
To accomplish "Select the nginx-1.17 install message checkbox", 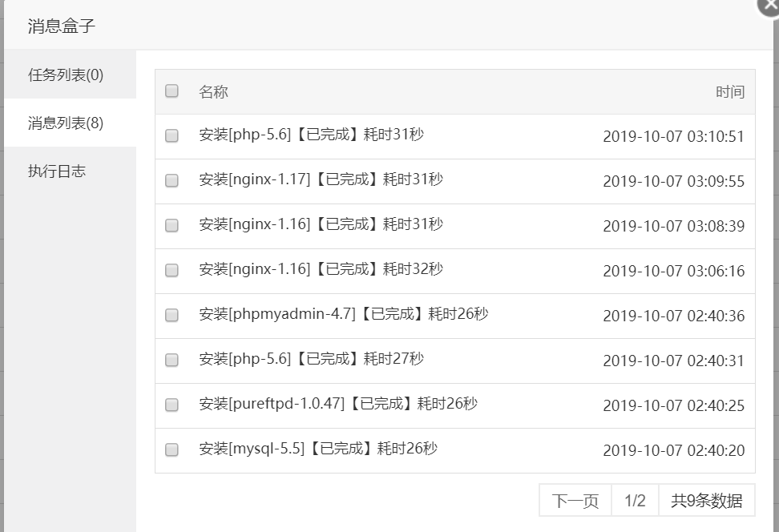I will coord(172,180).
